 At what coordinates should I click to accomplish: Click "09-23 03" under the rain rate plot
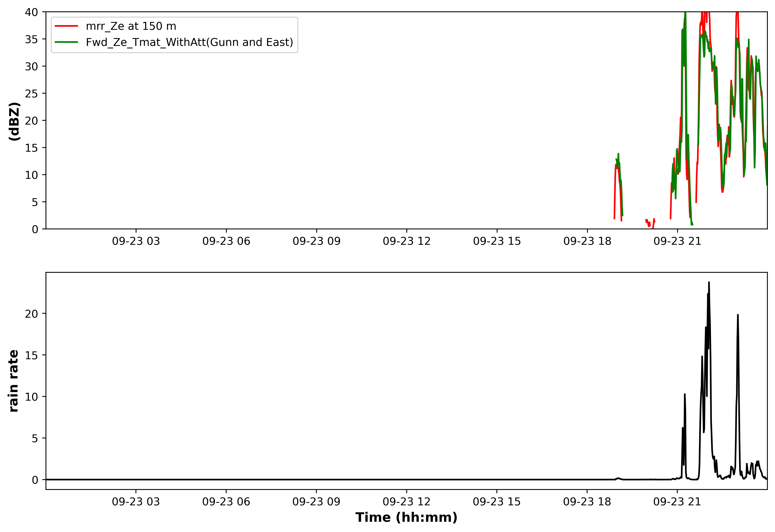tap(136, 502)
